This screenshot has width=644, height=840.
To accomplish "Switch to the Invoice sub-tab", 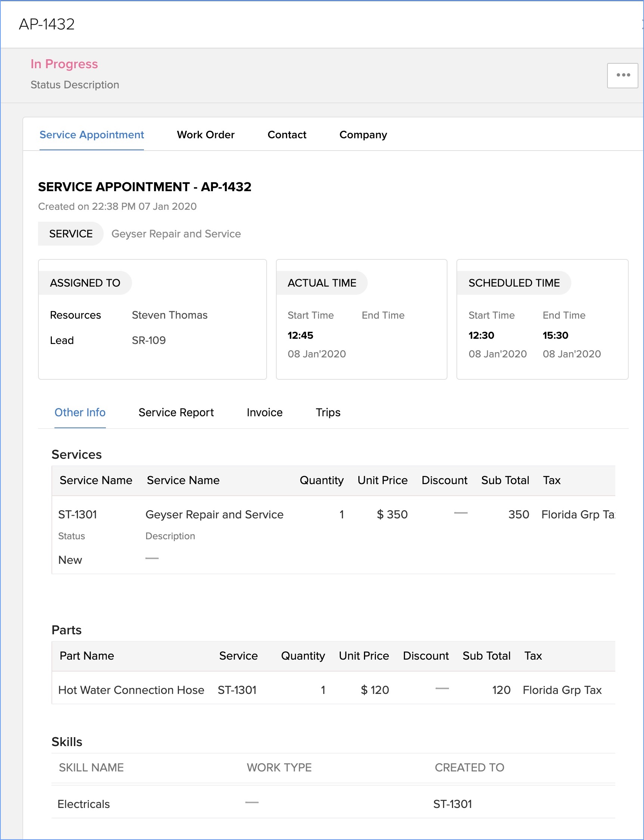I will click(x=264, y=412).
